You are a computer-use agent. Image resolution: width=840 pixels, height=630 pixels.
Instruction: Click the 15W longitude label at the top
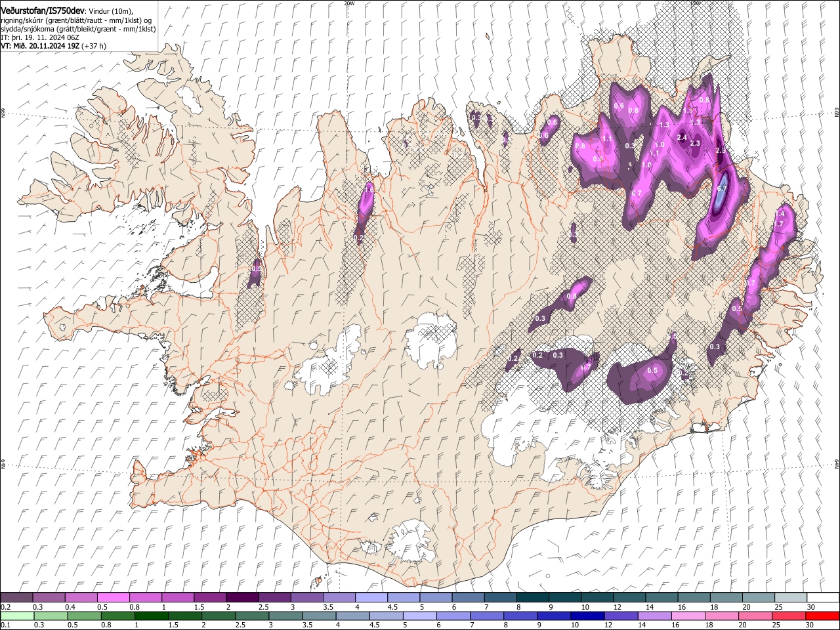[x=695, y=3]
